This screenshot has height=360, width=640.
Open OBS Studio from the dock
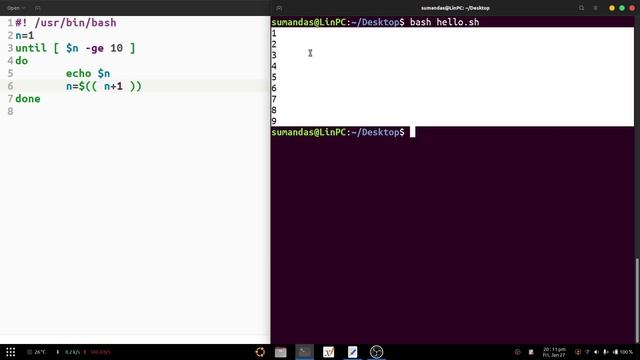coord(376,352)
